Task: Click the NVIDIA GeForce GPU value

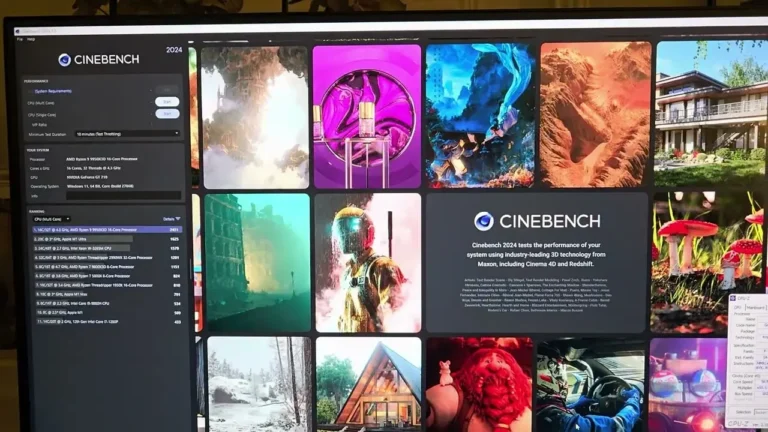Action: [87, 177]
